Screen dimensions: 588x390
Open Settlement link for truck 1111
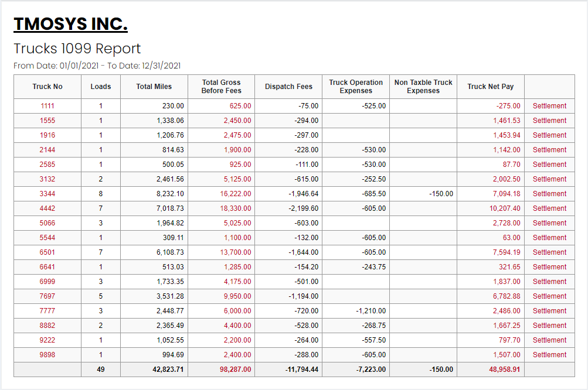(x=549, y=106)
